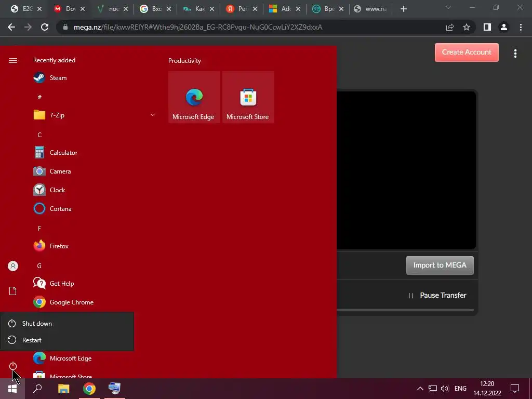532x399 pixels.
Task: Open the clock showing 12:20
Action: (487, 389)
